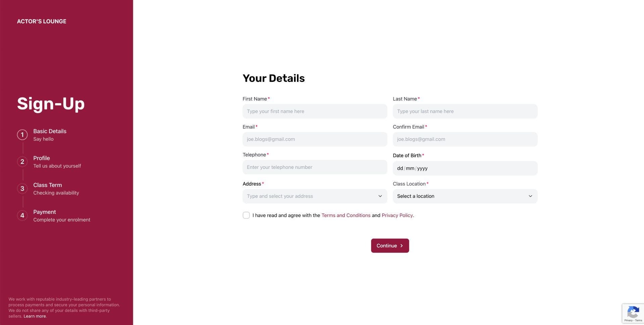The height and width of the screenshot is (325, 644).
Task: Tick the Terms and Conditions agreement checkbox
Action: point(246,215)
